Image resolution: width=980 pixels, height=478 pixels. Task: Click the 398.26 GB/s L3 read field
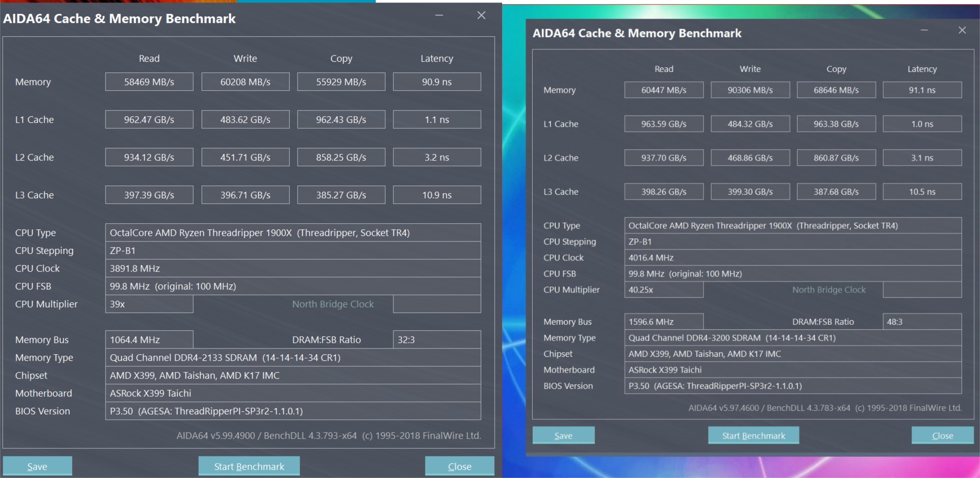[664, 192]
